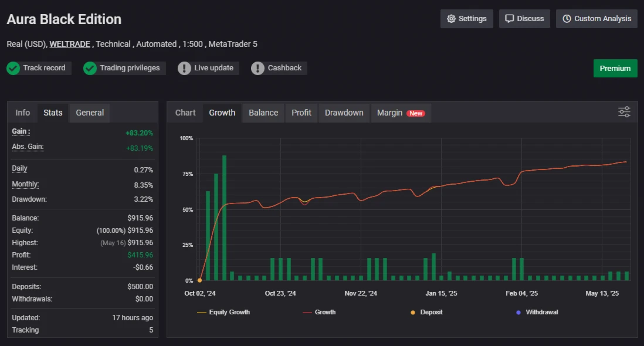
Task: Click the orange deposit marker on chart
Action: pos(200,280)
